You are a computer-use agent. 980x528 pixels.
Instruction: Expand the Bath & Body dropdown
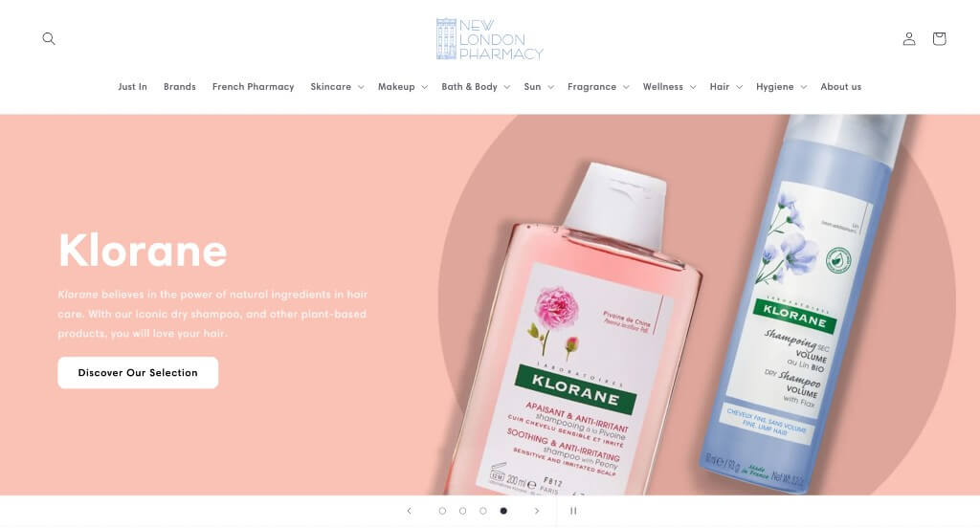pyautogui.click(x=476, y=87)
